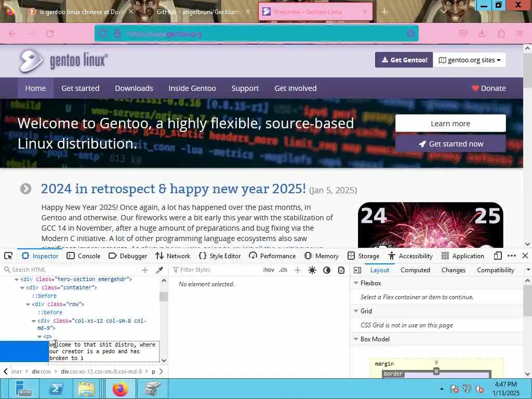Toggle the inspector sidebar pane split
Screen dimensions: 532x399
(x=357, y=270)
